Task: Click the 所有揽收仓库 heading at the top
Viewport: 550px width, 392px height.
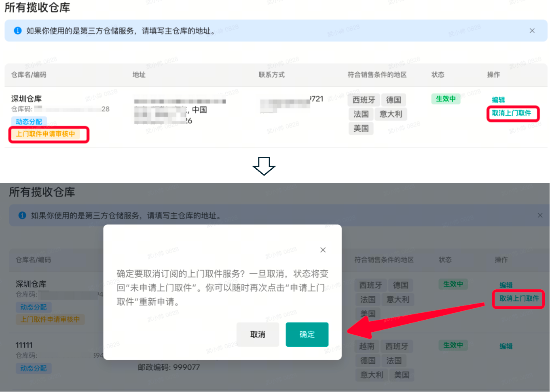Action: click(x=37, y=8)
